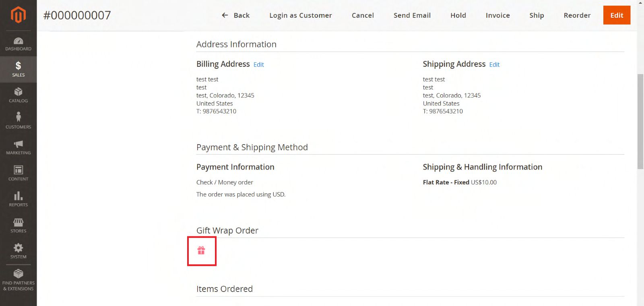The image size is (644, 306).
Task: Click the vertical page scrollbar
Action: (x=640, y=121)
